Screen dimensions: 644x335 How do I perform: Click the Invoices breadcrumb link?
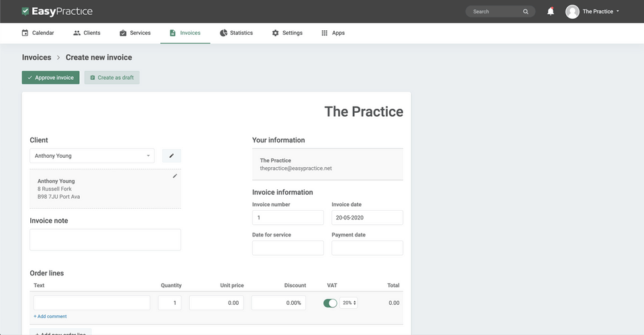click(x=36, y=58)
